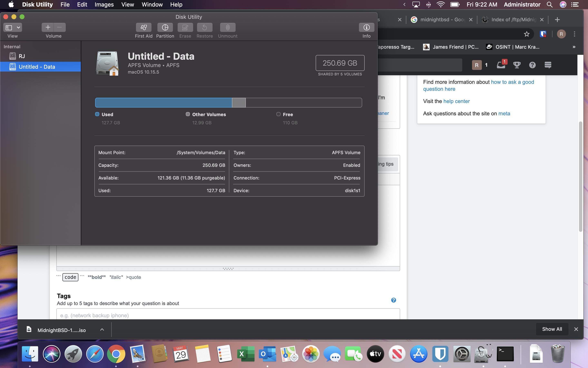Open the Window menu
588x368 pixels.
(152, 5)
